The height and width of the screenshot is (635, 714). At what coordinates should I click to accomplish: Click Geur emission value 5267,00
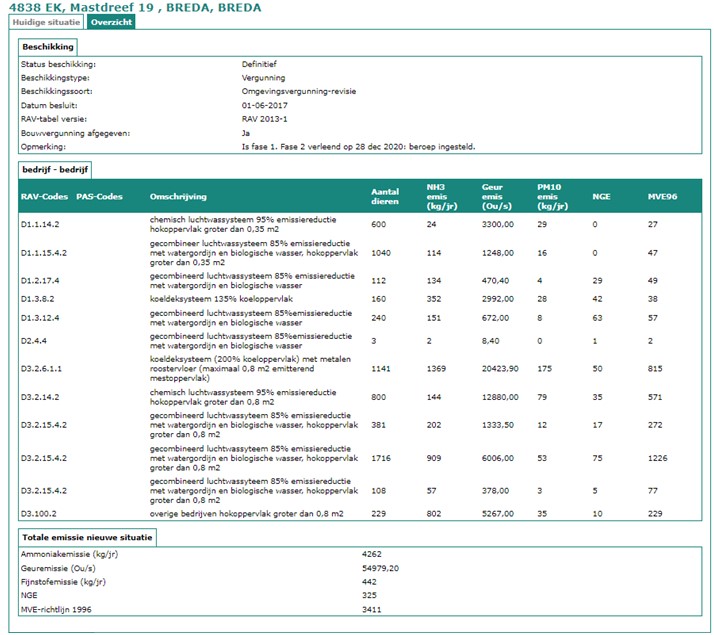click(498, 514)
